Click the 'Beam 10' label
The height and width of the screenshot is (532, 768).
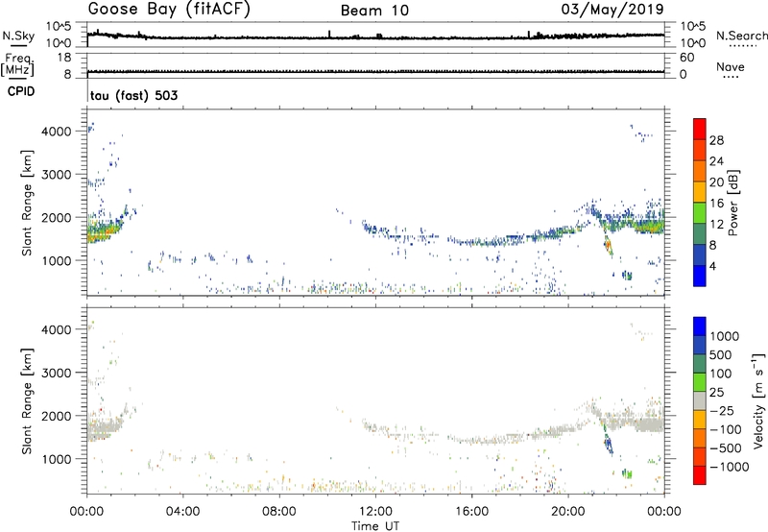pos(374,11)
